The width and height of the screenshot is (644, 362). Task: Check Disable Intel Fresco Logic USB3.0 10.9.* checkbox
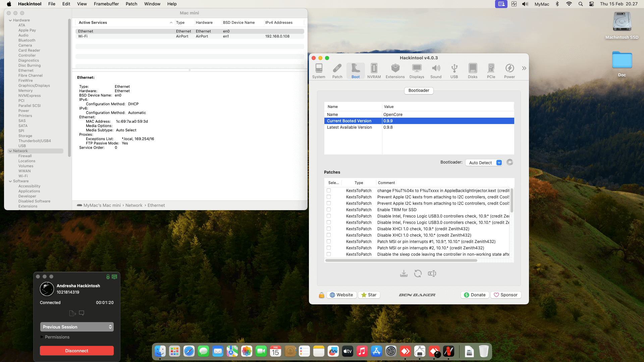tap(329, 216)
